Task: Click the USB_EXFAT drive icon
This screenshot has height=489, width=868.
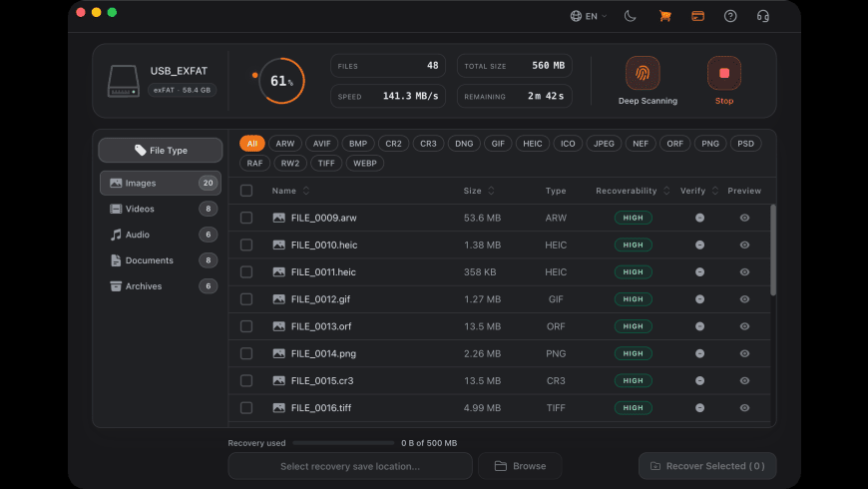Action: click(x=123, y=81)
